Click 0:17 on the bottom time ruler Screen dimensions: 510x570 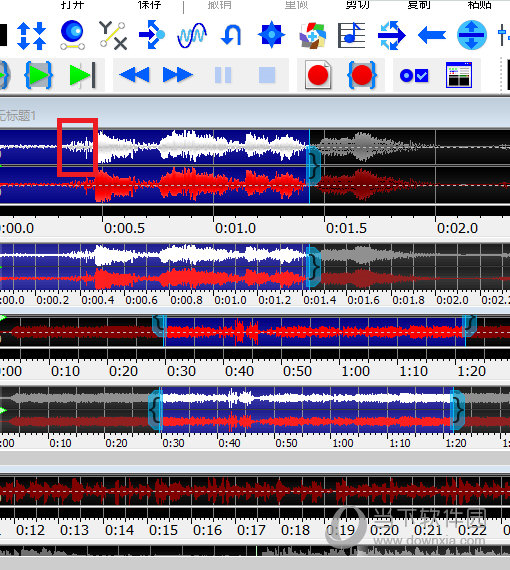pyautogui.click(x=251, y=530)
